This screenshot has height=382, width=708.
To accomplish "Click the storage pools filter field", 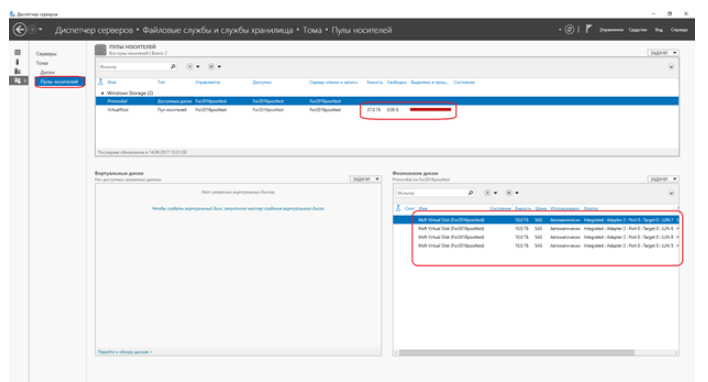I will click(x=134, y=67).
